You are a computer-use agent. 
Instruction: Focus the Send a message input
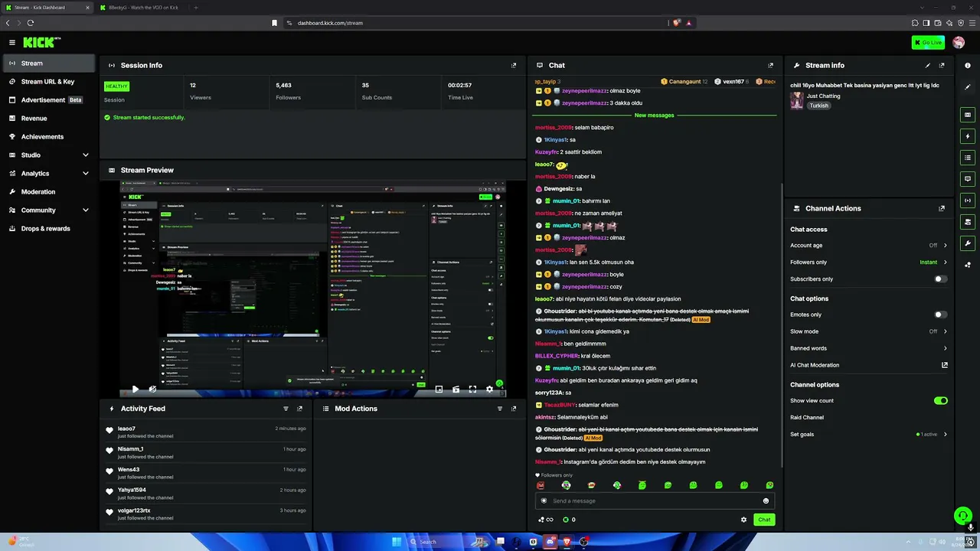pyautogui.click(x=655, y=500)
